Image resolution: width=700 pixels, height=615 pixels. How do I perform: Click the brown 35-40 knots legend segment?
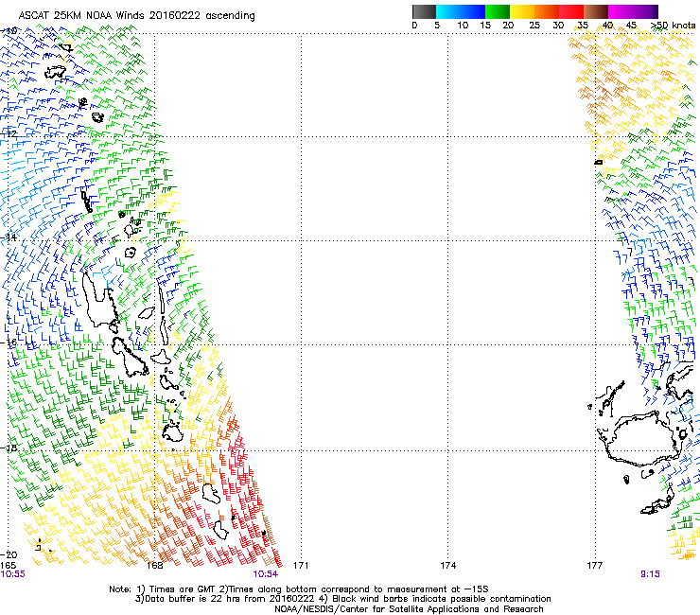(596, 11)
